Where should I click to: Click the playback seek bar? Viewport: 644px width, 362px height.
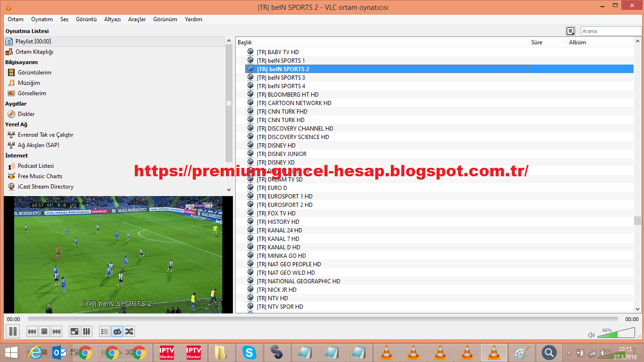point(322,319)
